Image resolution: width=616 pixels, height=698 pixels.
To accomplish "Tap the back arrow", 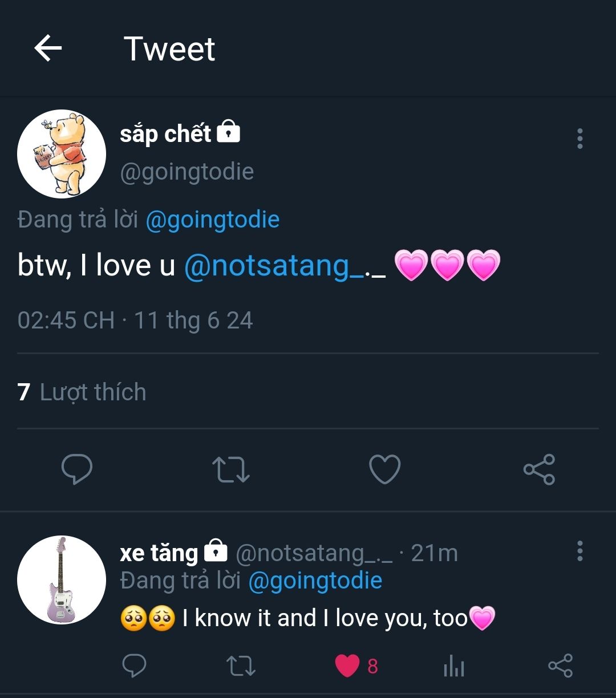I will click(x=48, y=48).
